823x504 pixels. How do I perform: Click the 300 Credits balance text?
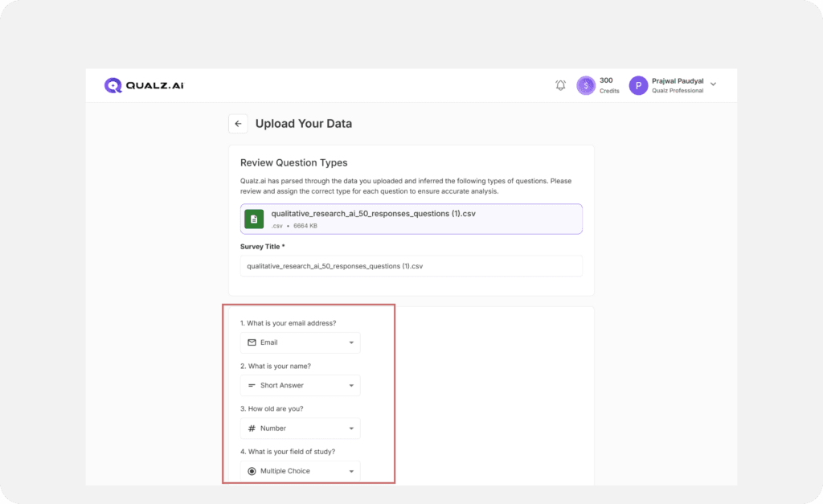click(608, 85)
